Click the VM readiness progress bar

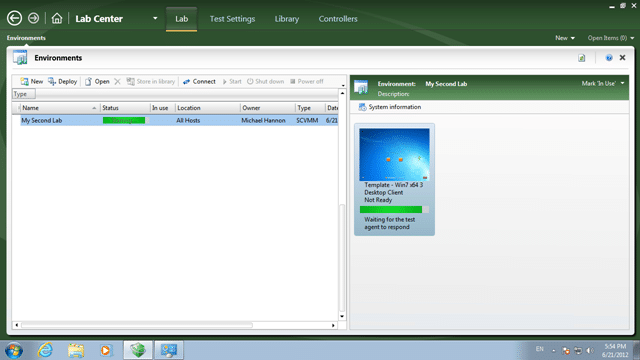[394, 209]
